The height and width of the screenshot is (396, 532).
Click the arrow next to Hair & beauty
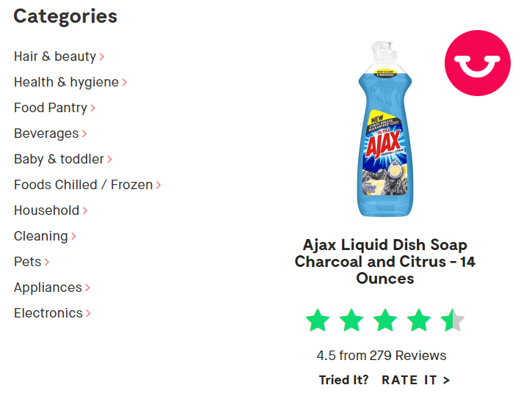(x=102, y=57)
